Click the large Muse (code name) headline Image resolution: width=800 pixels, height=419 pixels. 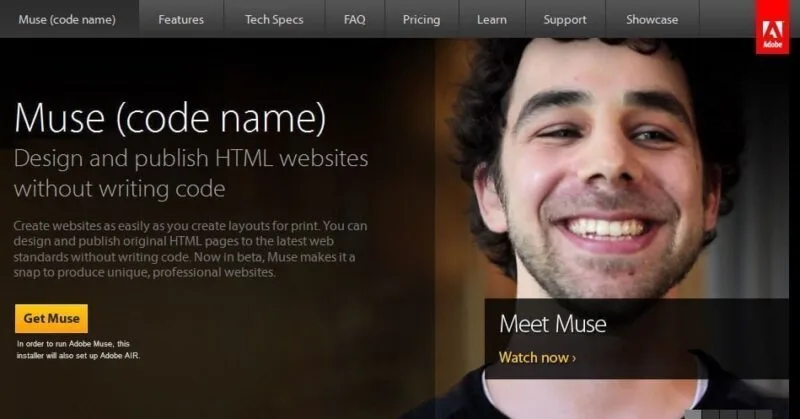(x=170, y=118)
